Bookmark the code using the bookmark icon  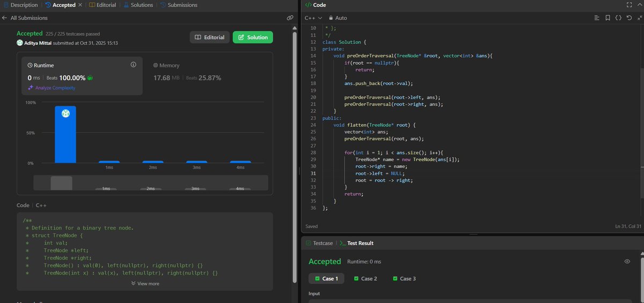(608, 18)
